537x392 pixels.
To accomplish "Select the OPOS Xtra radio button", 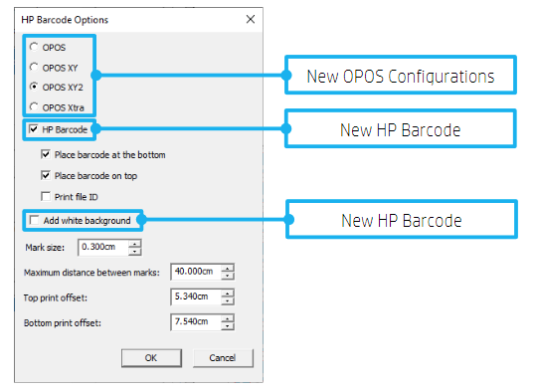I will pyautogui.click(x=34, y=106).
